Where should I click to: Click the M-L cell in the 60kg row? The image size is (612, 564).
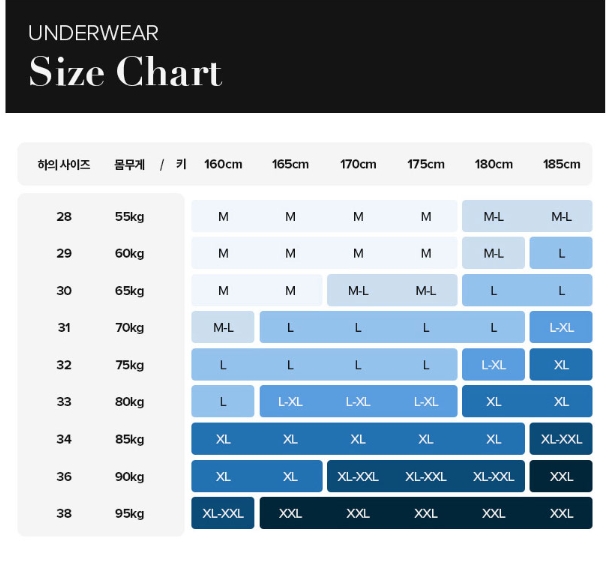coord(493,253)
